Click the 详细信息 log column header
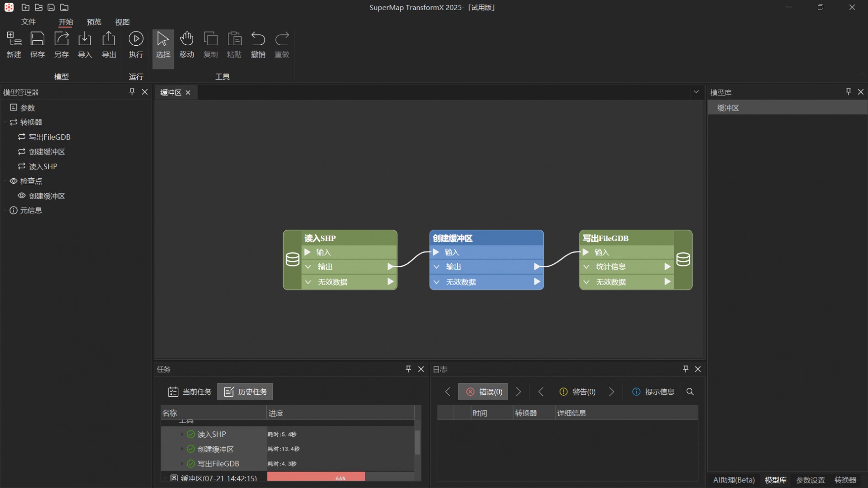 tap(626, 413)
